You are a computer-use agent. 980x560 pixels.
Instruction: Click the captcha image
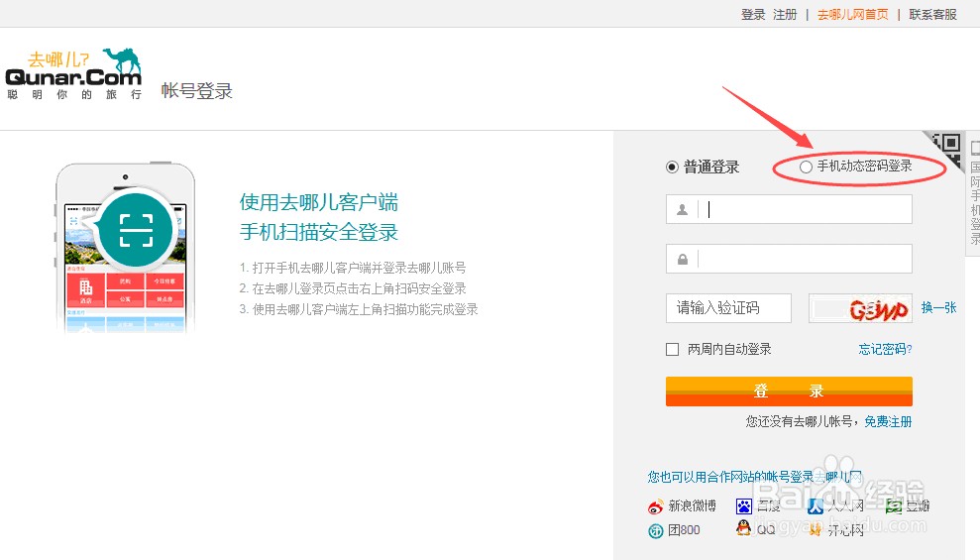(860, 308)
